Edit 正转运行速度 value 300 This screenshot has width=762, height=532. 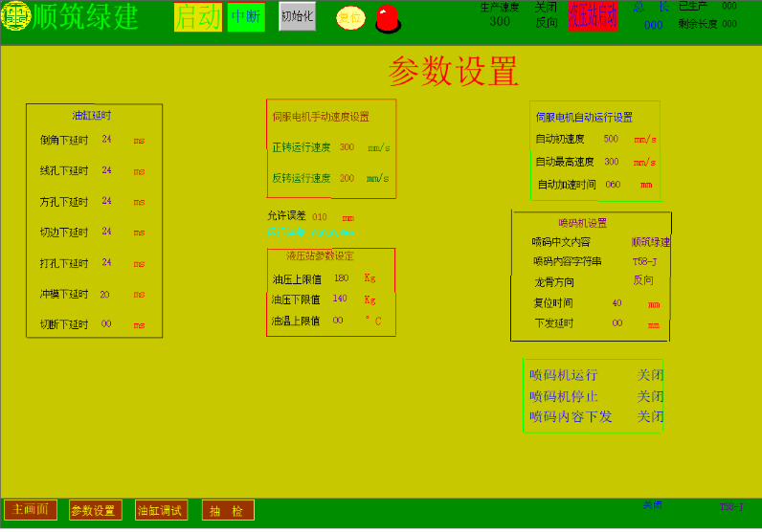(x=347, y=147)
